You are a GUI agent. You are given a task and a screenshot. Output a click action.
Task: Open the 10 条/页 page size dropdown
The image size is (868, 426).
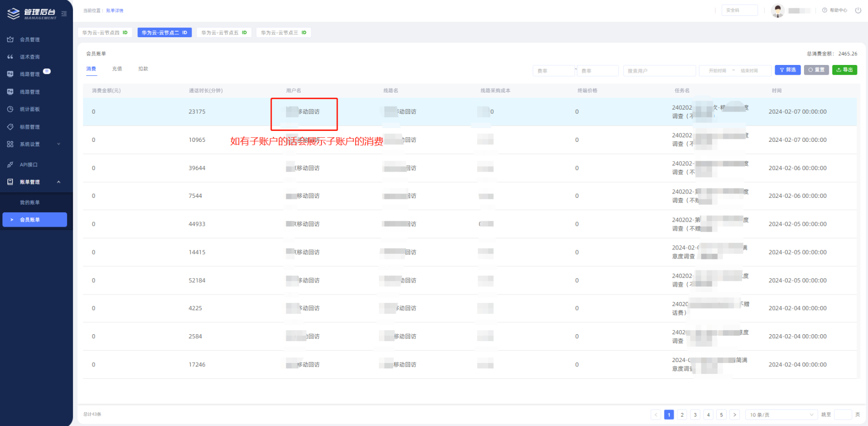pos(781,415)
